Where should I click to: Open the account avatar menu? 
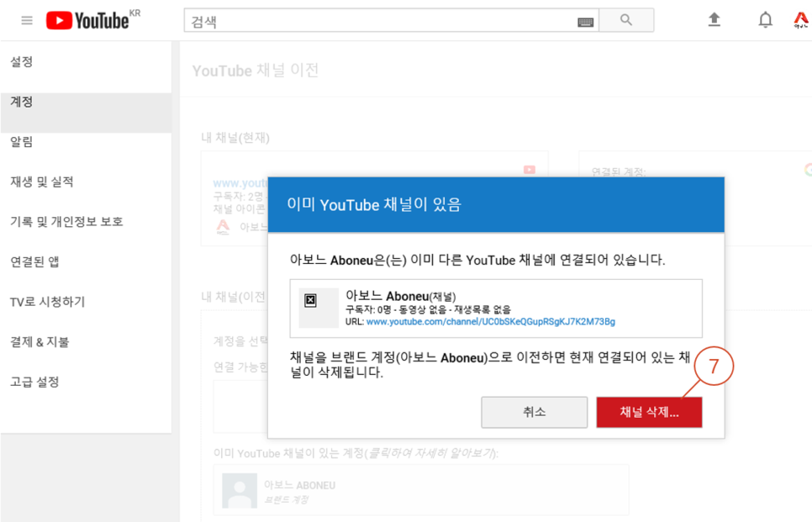coord(801,19)
